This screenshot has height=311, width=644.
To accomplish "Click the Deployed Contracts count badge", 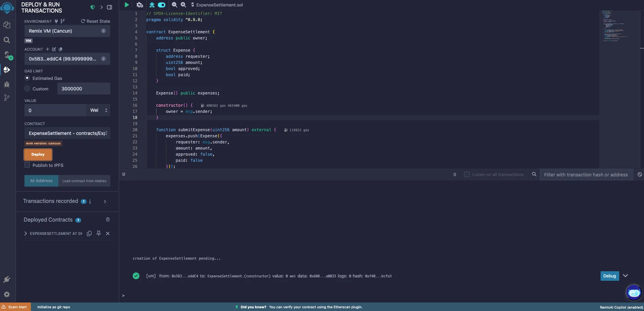I will point(78,220).
